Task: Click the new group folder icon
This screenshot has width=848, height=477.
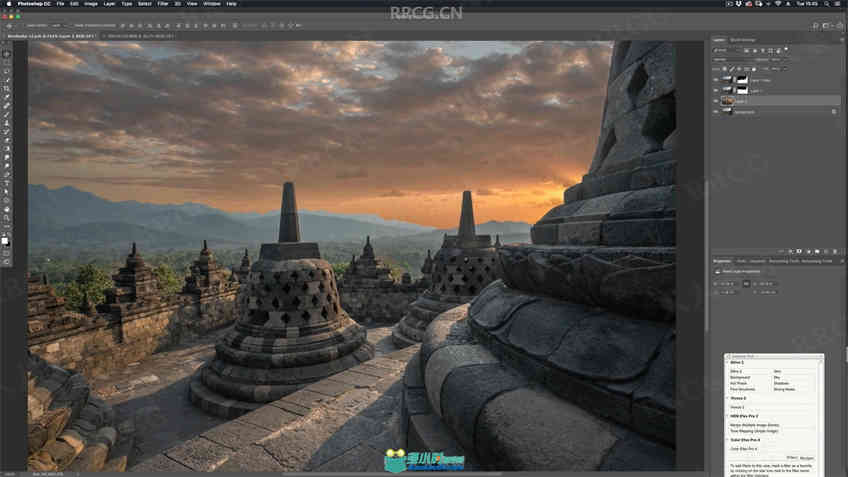Action: click(x=817, y=251)
